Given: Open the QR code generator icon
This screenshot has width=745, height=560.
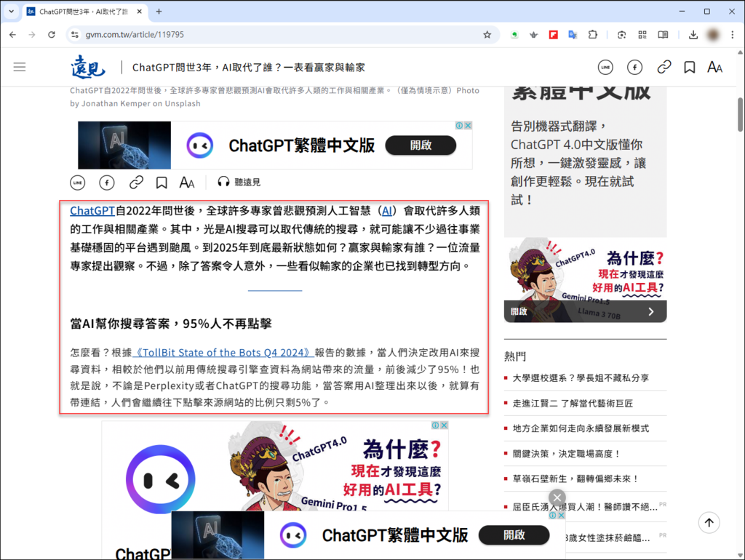Looking at the screenshot, I should point(642,35).
